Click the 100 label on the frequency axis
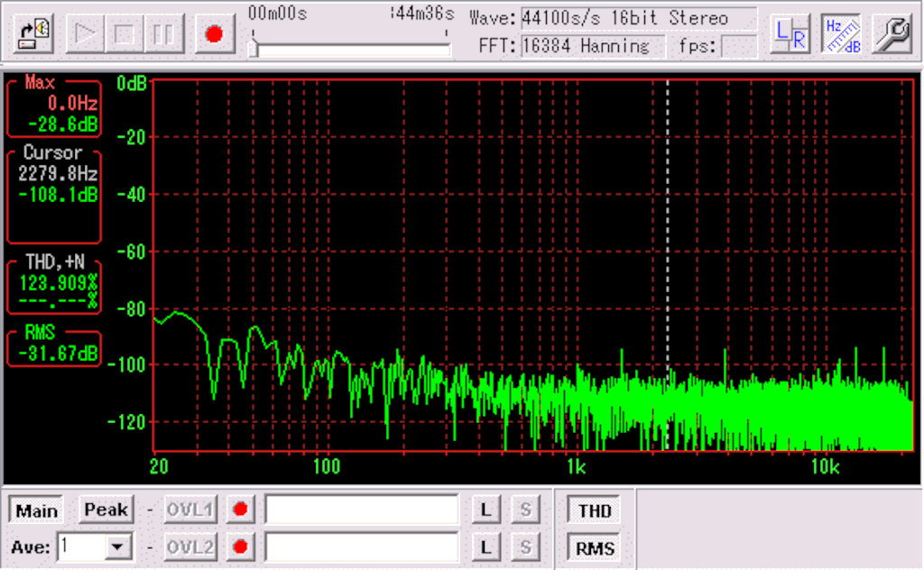 327,467
